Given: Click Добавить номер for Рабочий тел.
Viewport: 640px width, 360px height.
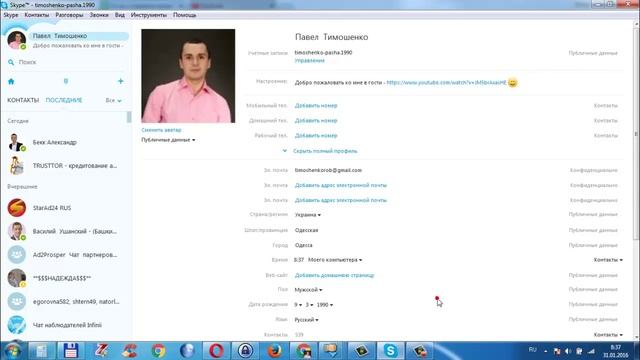Looking at the screenshot, I should tap(316, 136).
